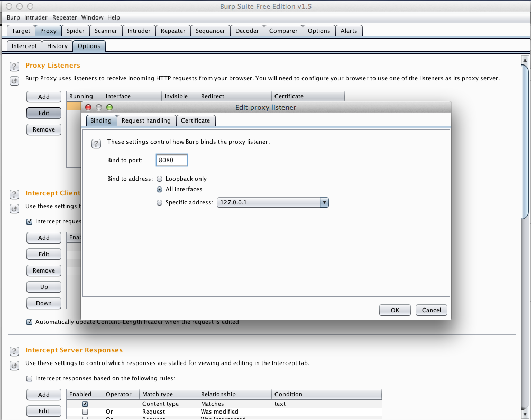Switch to the Alerts tab
Viewport: 531px width, 420px height.
(349, 31)
